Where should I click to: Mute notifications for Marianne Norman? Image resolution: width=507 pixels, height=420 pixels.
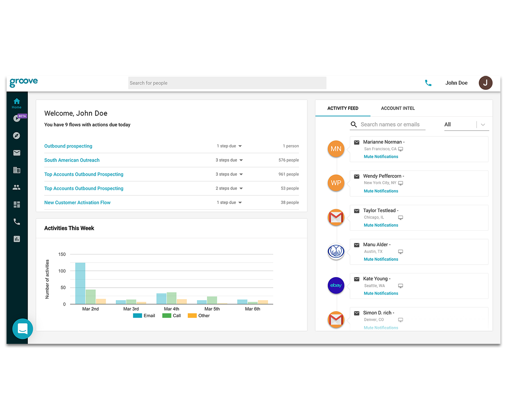click(381, 157)
